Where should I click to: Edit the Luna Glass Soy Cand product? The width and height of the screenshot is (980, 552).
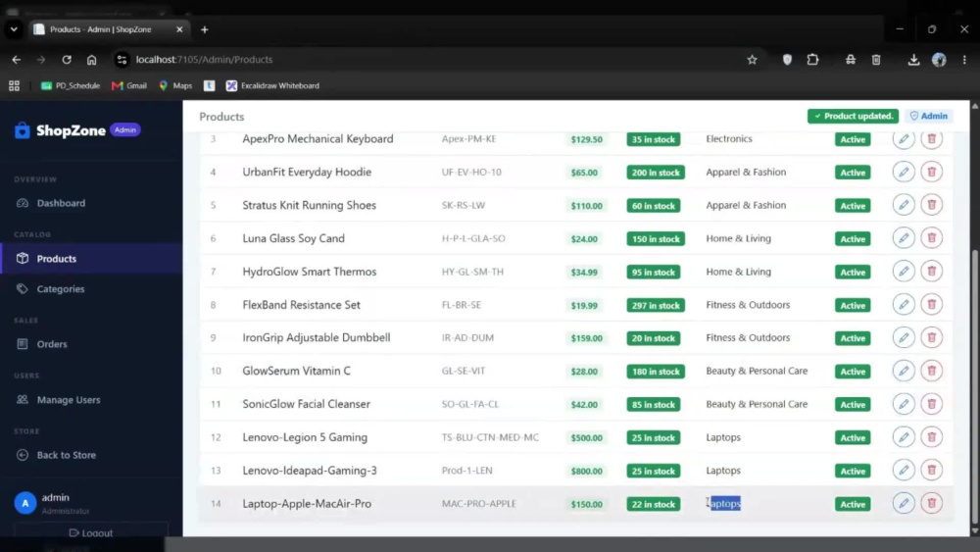click(x=904, y=238)
